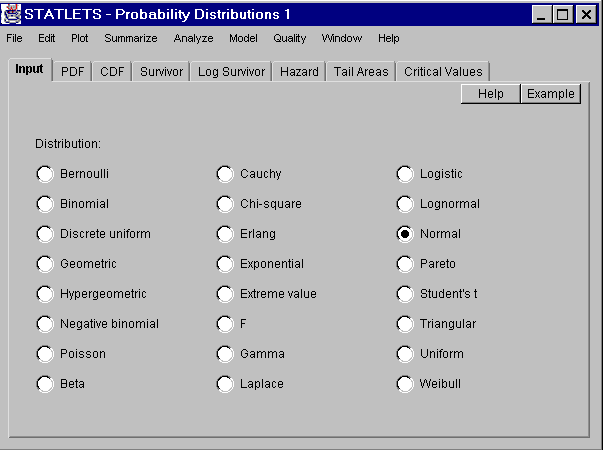This screenshot has height=450, width=603.
Task: Switch to the Input tab
Action: (x=30, y=70)
